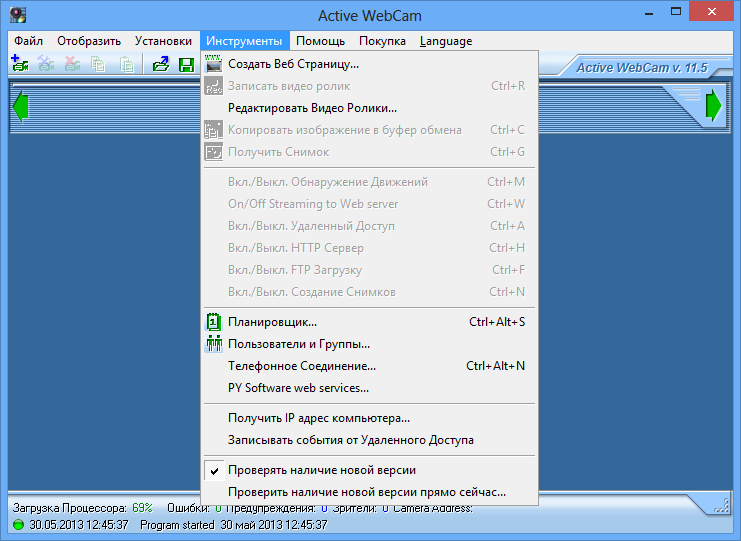This screenshot has width=741, height=541.
Task: Click the green save floppy icon
Action: pyautogui.click(x=187, y=65)
